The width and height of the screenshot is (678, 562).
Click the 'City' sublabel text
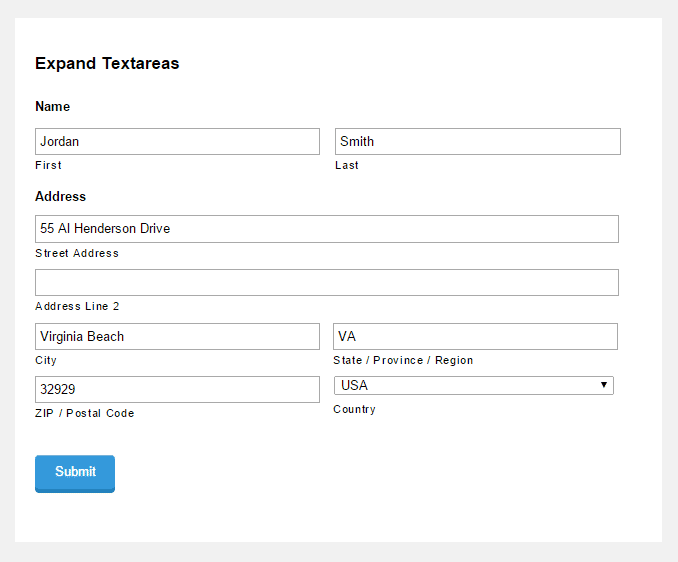point(46,360)
